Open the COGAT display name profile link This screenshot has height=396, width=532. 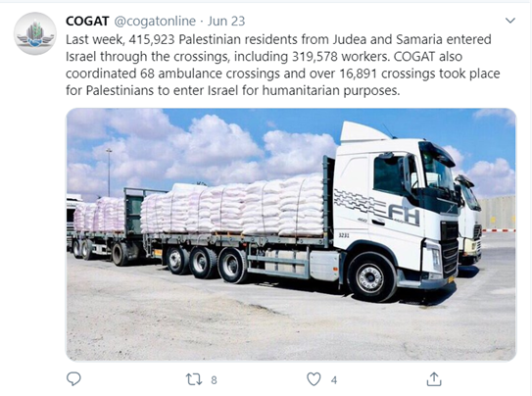click(87, 21)
